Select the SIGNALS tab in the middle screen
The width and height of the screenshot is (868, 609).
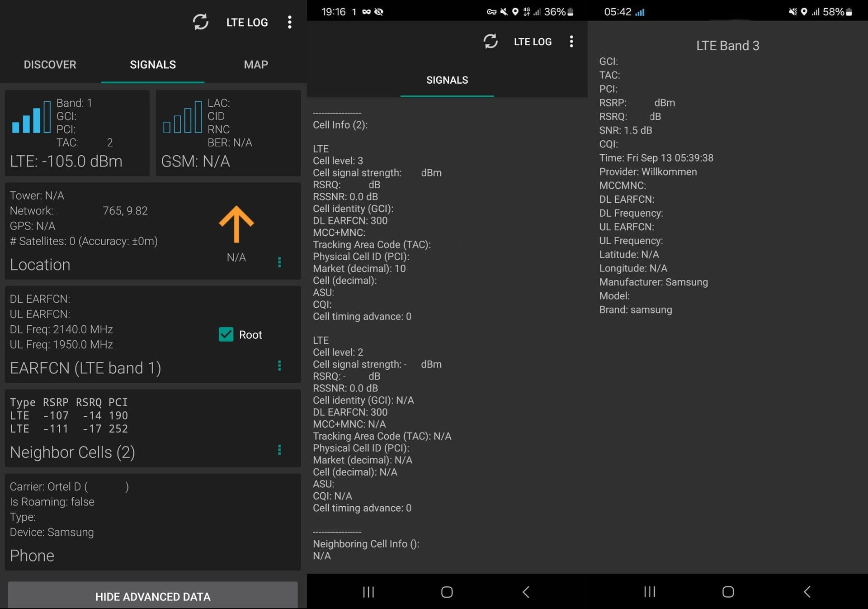(447, 80)
